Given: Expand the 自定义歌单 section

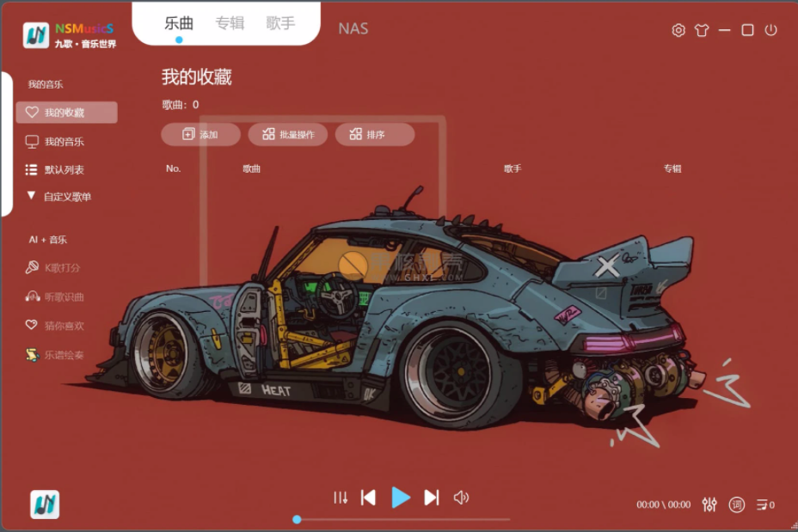Looking at the screenshot, I should (64, 197).
